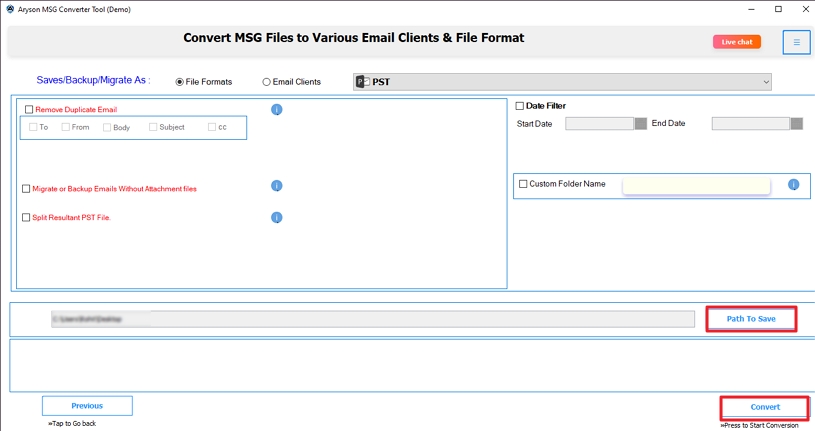Select File Formats radio button
Viewport: 815px width, 431px height.
(x=179, y=82)
